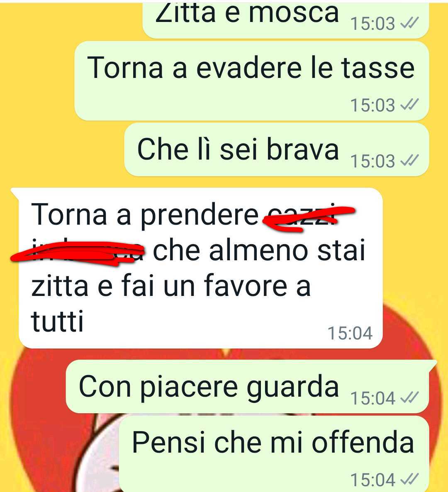Viewport: 448px width, 492px height.
Task: Click the 15:04 timestamp of the received message
Action: coord(350,333)
